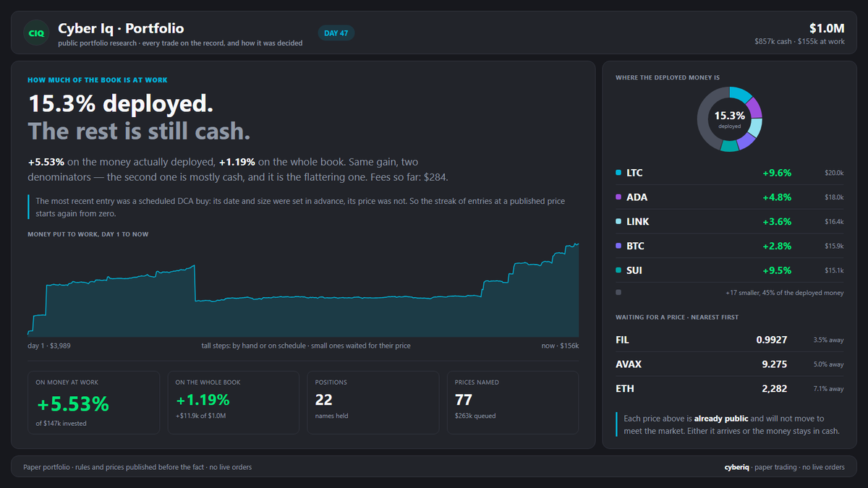Click the 15.3% deployed headline
This screenshot has width=868, height=488.
(x=121, y=104)
